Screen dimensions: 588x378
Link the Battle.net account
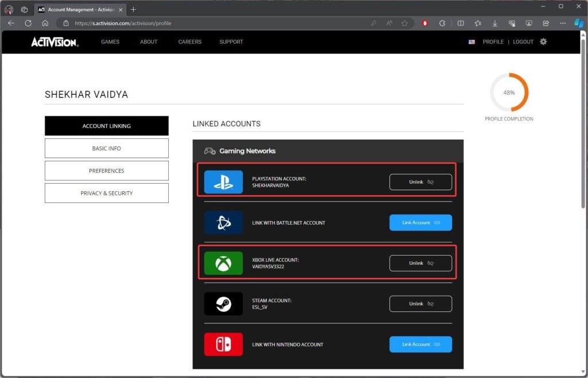pyautogui.click(x=421, y=223)
